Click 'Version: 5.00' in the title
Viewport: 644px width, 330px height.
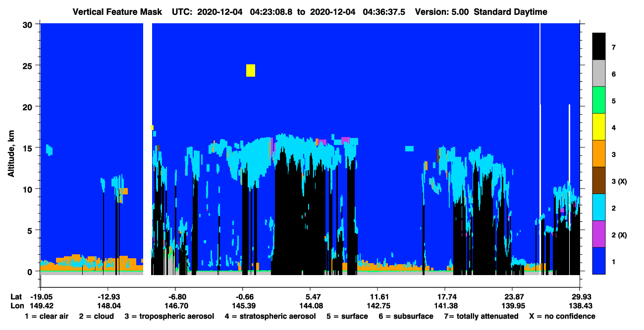pyautogui.click(x=442, y=12)
